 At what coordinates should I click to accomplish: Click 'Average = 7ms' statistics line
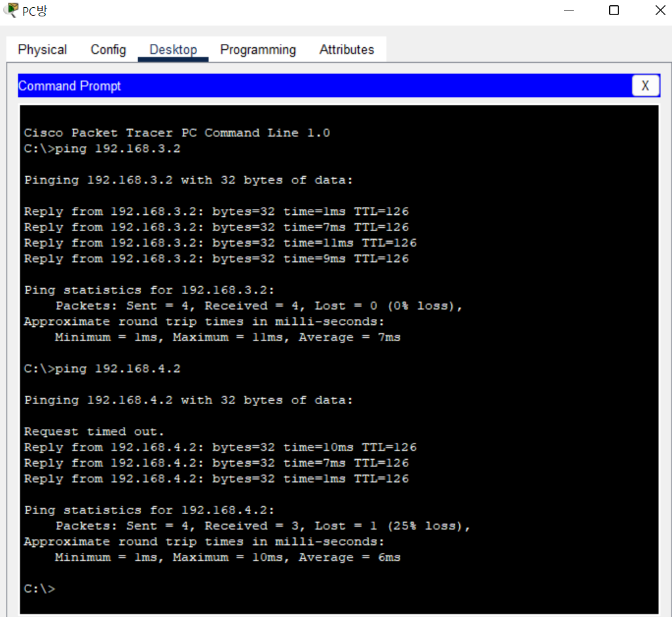click(228, 337)
